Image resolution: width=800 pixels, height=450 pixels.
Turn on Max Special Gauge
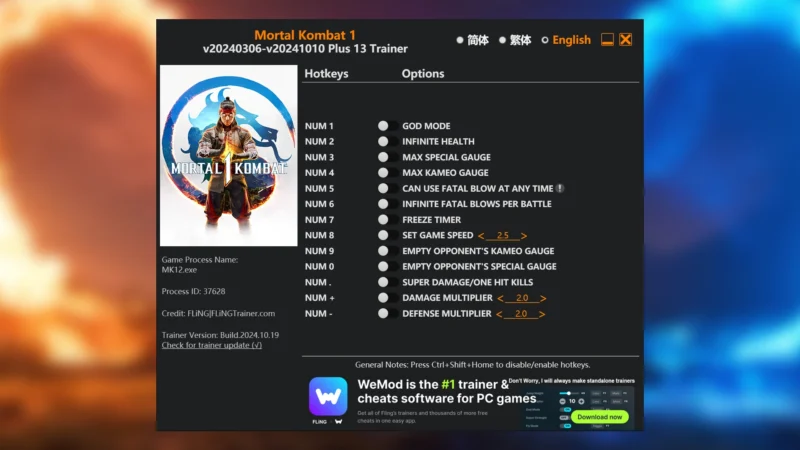tap(388, 157)
